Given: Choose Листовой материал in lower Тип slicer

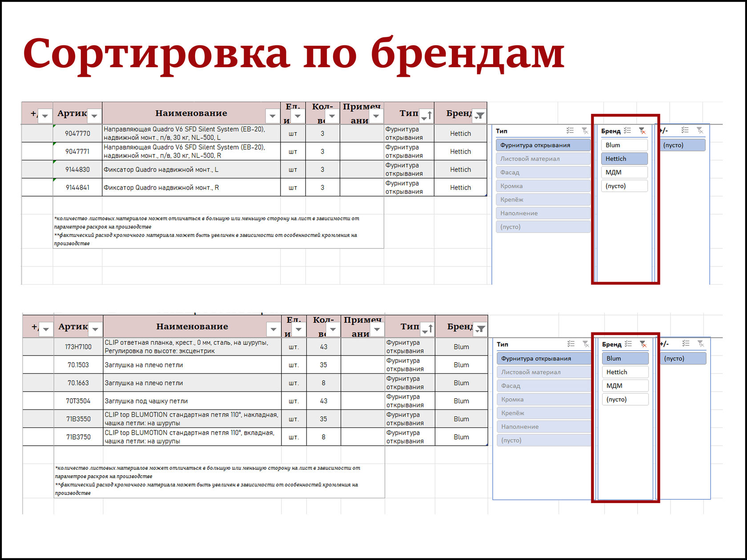Looking at the screenshot, I should 544,372.
